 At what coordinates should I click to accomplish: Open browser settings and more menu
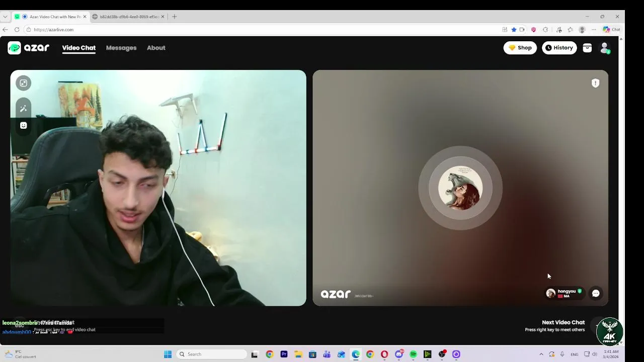pos(594,30)
